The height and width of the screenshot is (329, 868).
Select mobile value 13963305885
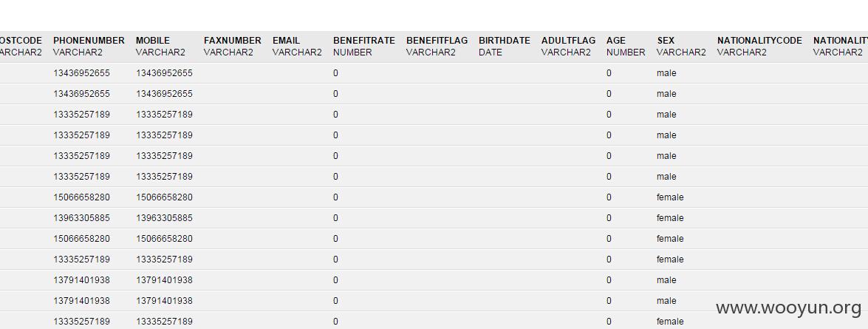click(165, 218)
